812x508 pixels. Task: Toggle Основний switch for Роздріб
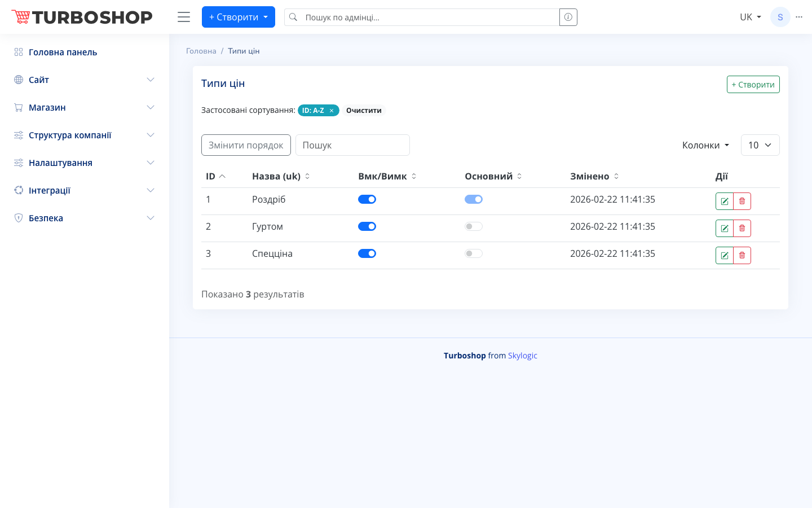click(474, 199)
